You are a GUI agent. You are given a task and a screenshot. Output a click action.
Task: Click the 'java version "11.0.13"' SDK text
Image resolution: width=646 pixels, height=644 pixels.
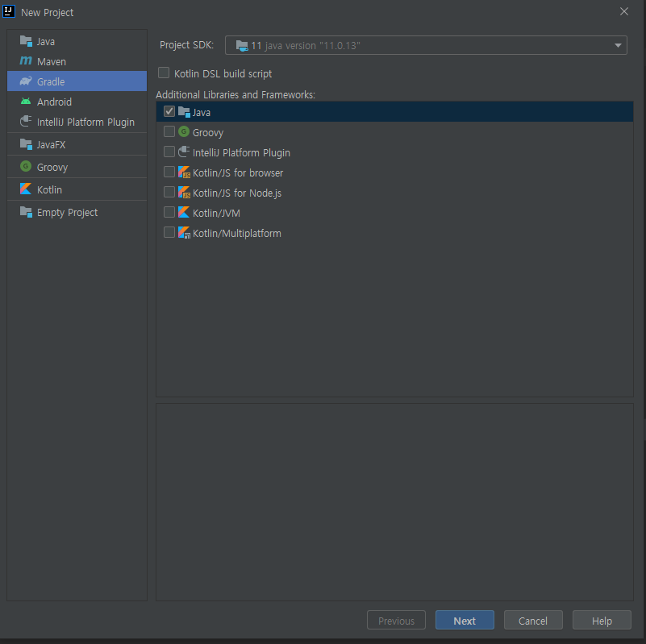pos(312,46)
